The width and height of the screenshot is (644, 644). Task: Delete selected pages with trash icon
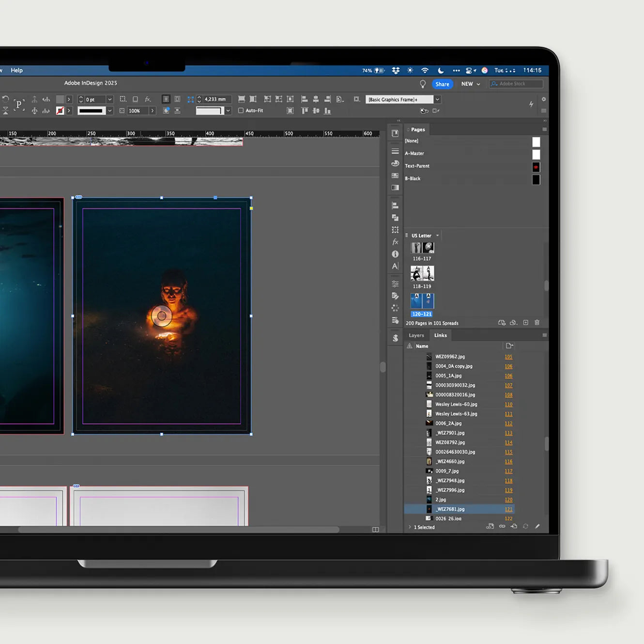[537, 323]
